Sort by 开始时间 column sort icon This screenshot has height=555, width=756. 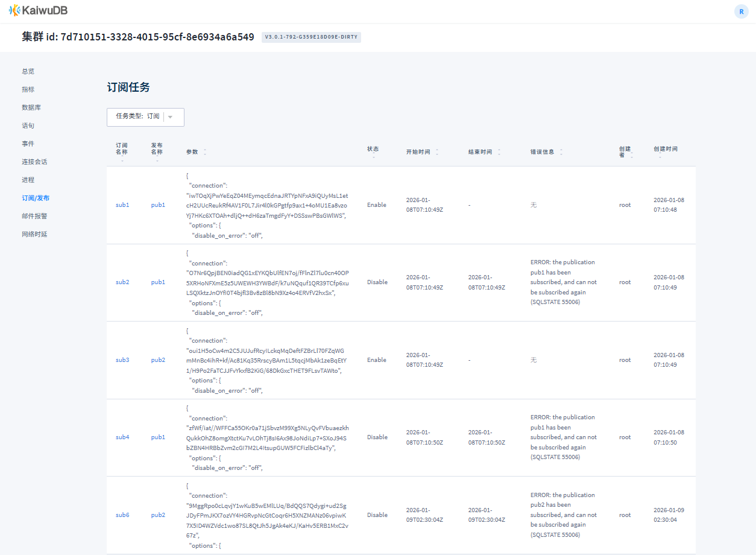(x=437, y=152)
